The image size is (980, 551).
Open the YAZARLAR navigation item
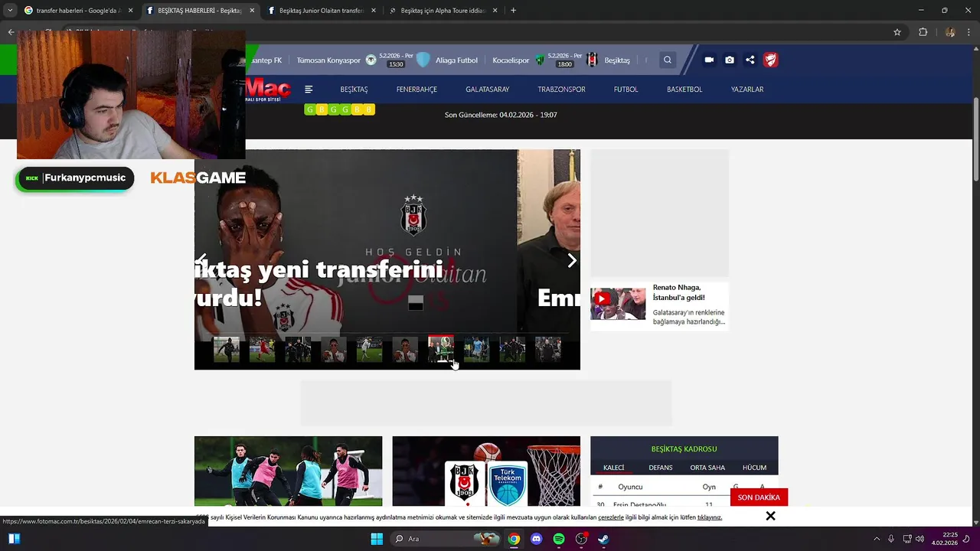(747, 90)
